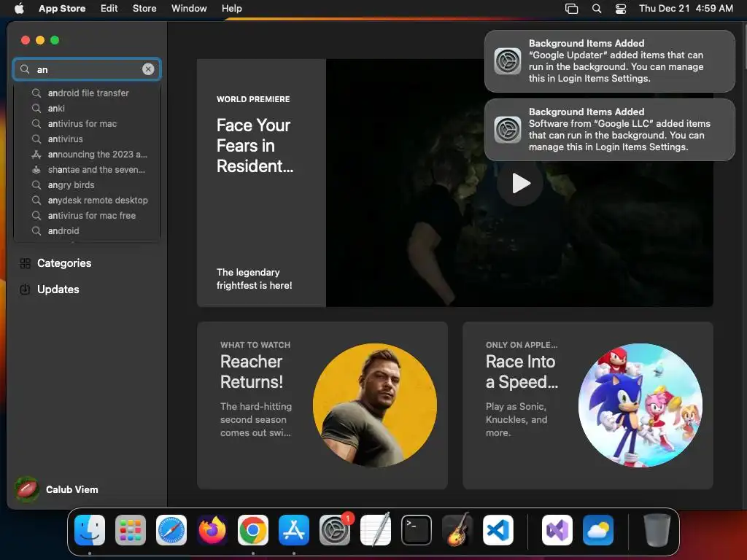Screen dimensions: 747x560
Task: Select the plain "antivirus" suggestion
Action: (87, 139)
